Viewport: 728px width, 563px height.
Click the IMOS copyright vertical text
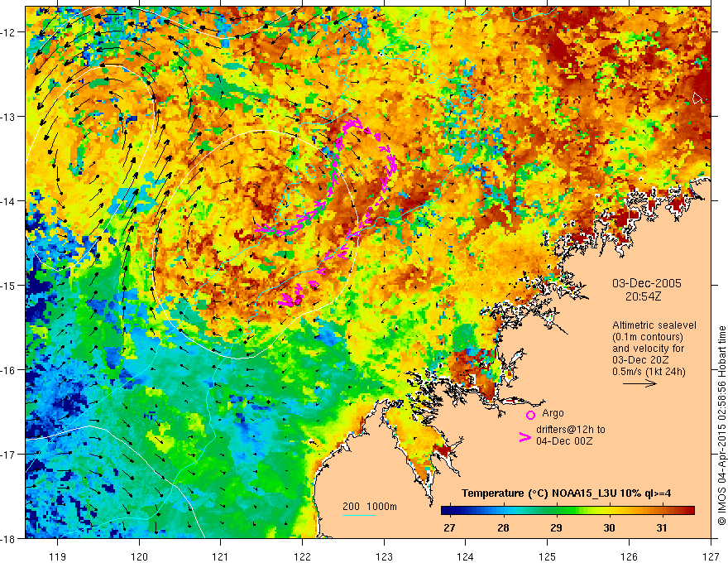coord(722,426)
